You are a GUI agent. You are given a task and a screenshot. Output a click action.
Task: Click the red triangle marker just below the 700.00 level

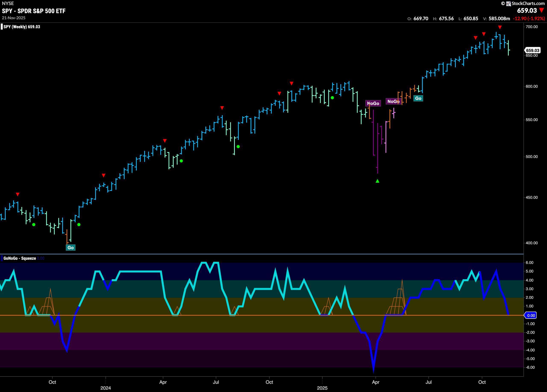pos(500,27)
